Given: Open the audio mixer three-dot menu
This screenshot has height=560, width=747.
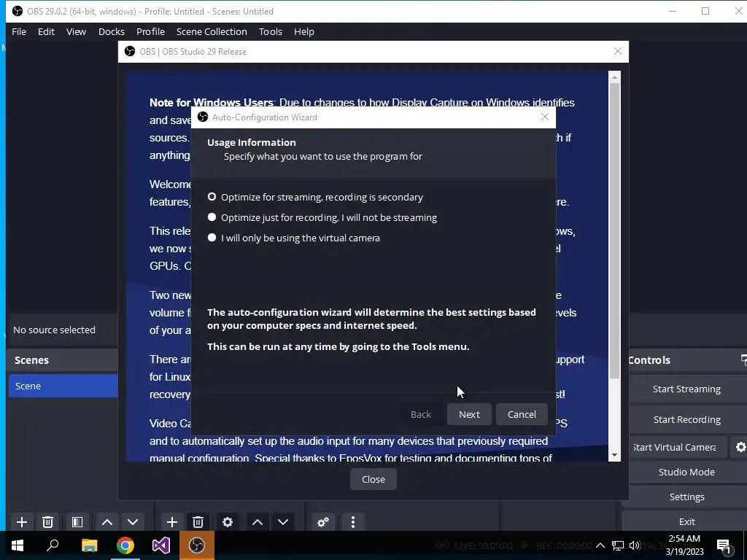Looking at the screenshot, I should pos(353,522).
